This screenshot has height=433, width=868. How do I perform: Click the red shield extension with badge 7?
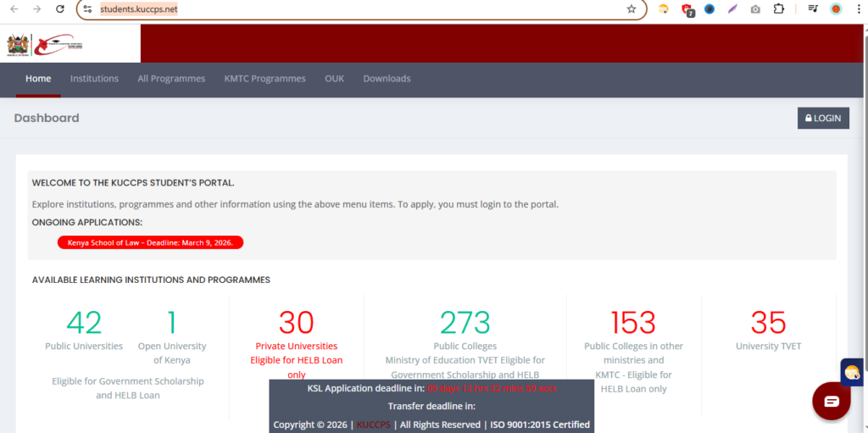(687, 10)
